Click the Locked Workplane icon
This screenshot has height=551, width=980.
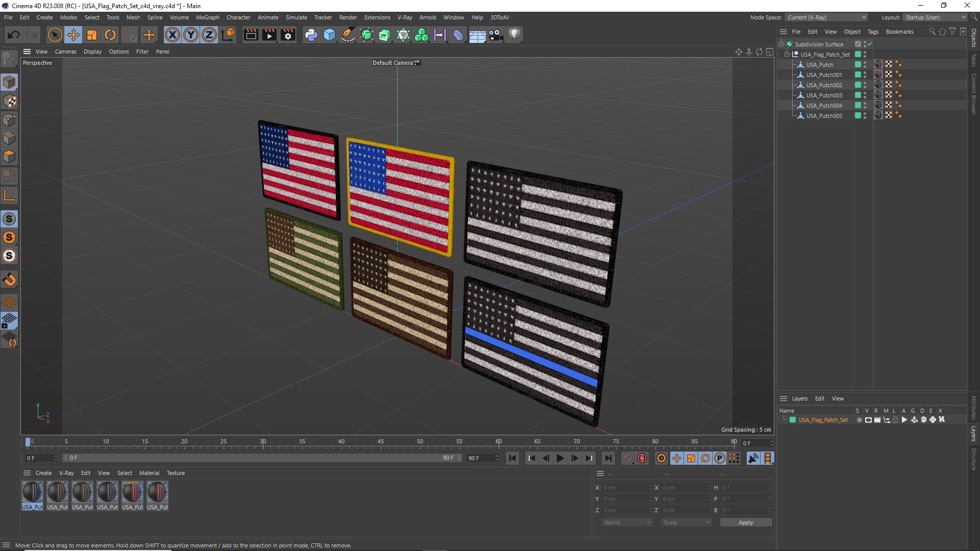coord(9,321)
